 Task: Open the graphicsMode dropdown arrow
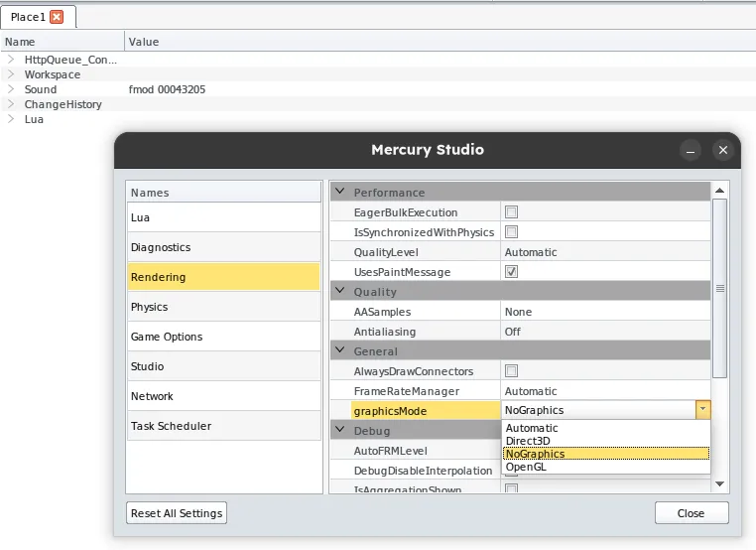point(703,410)
